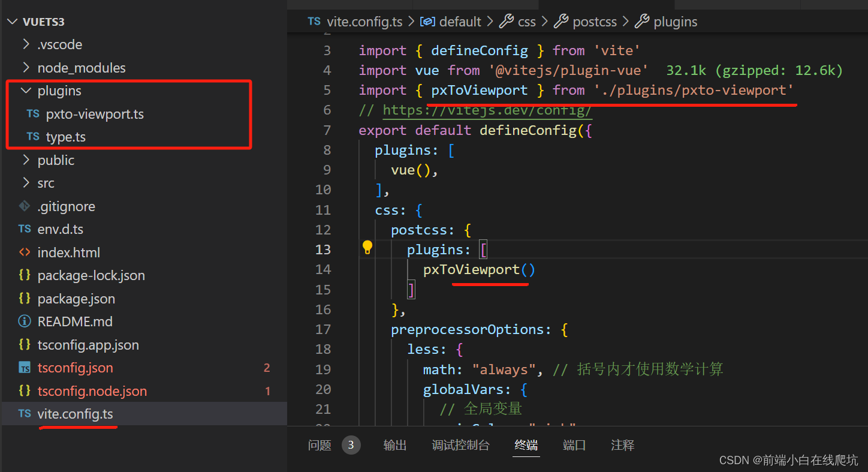The height and width of the screenshot is (472, 868).
Task: Collapse the VUETS3 root folder chevron
Action: point(13,22)
